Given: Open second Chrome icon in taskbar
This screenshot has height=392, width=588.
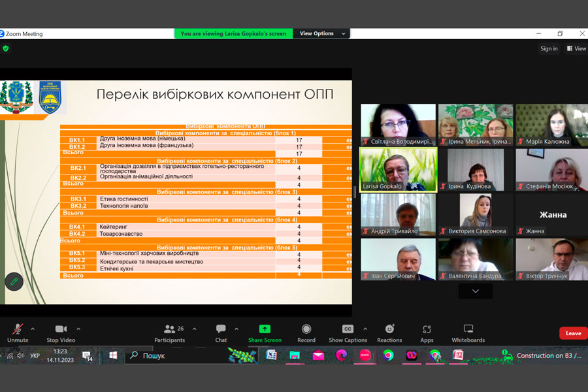Looking at the screenshot, I should (434, 355).
